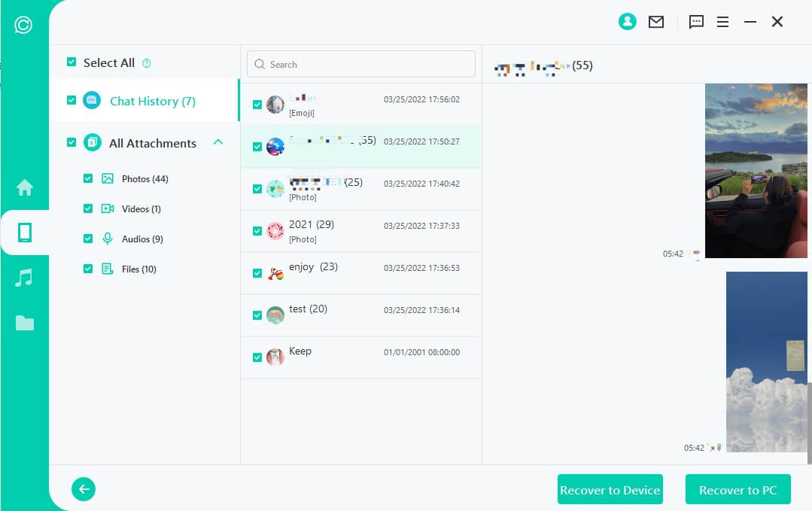This screenshot has height=511, width=812.
Task: Click the Photos picture icon
Action: tap(107, 178)
